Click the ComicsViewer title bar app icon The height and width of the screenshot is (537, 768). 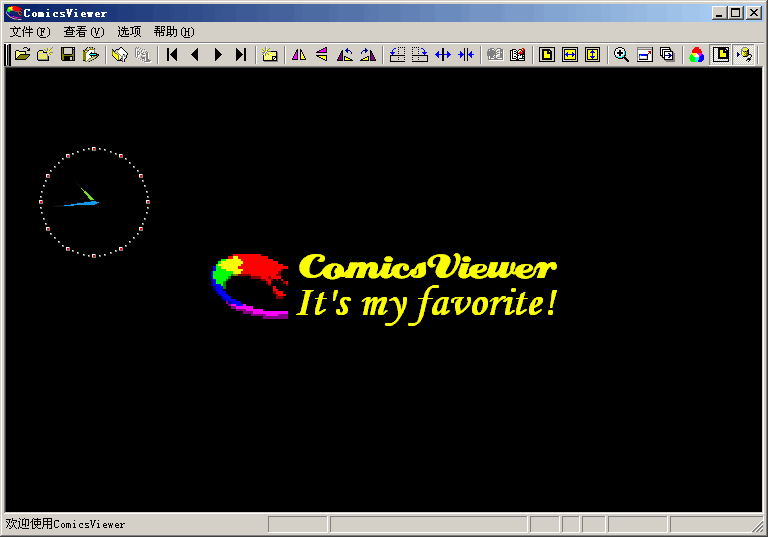pos(13,12)
